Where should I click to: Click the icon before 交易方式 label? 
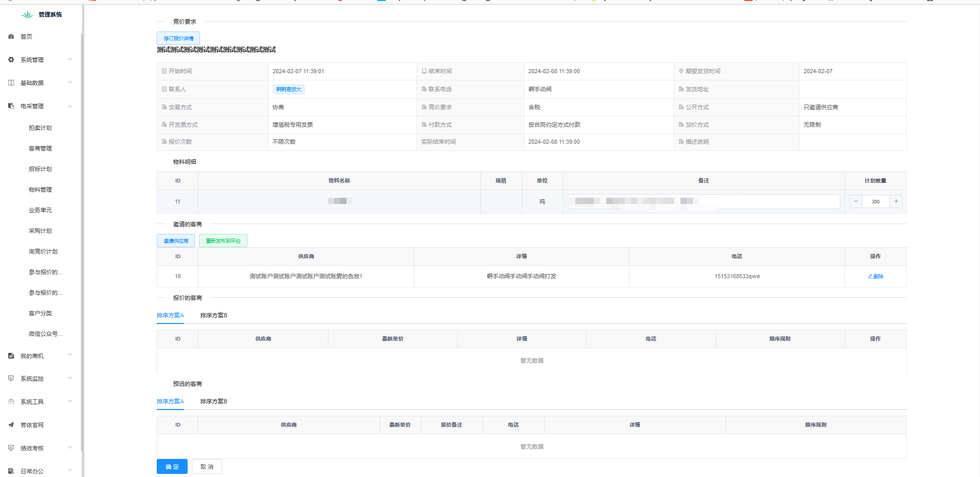point(164,107)
